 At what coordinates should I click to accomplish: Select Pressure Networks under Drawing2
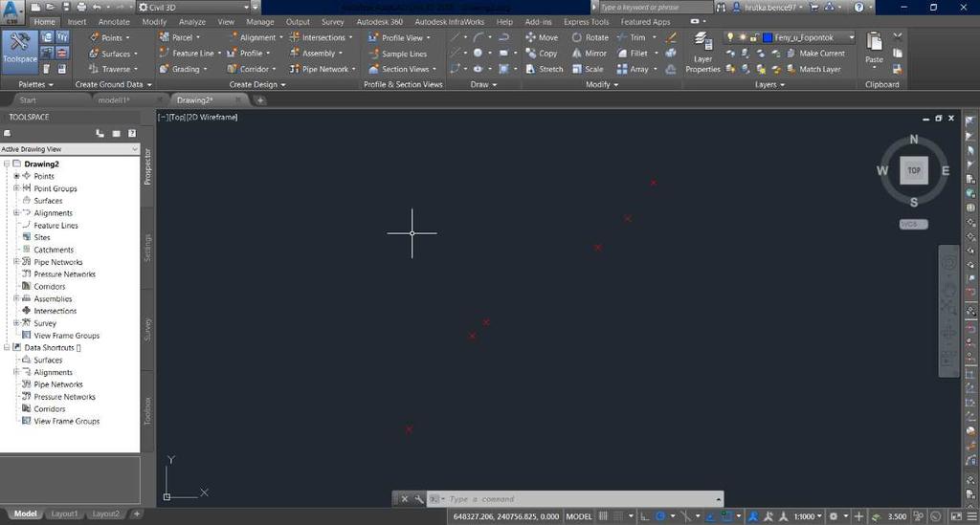tap(64, 274)
